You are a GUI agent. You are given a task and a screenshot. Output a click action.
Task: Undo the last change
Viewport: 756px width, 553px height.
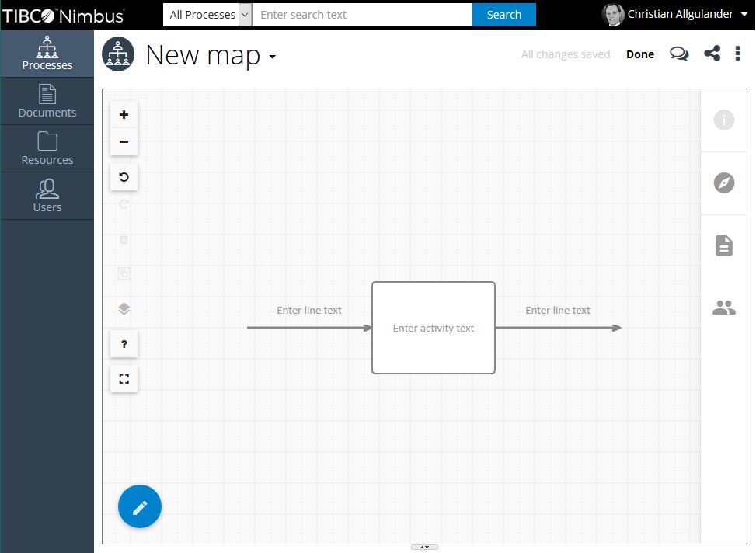(x=124, y=177)
